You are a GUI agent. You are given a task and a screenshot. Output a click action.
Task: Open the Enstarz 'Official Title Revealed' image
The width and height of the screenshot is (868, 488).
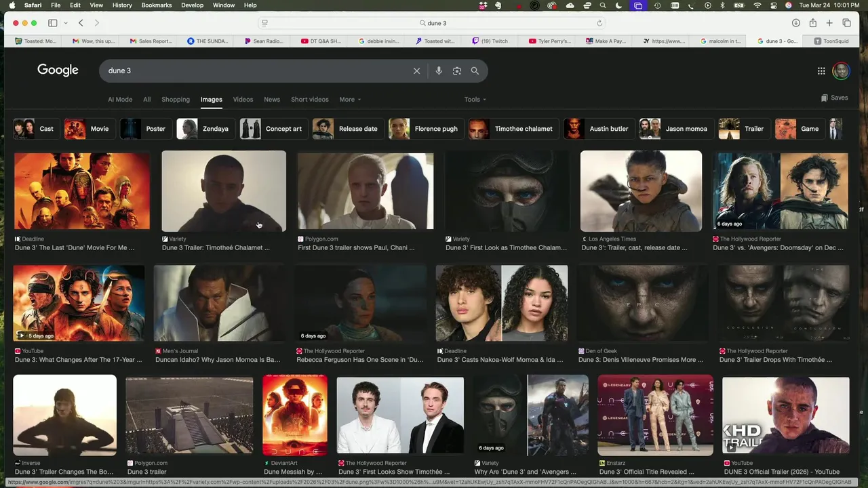(655, 415)
